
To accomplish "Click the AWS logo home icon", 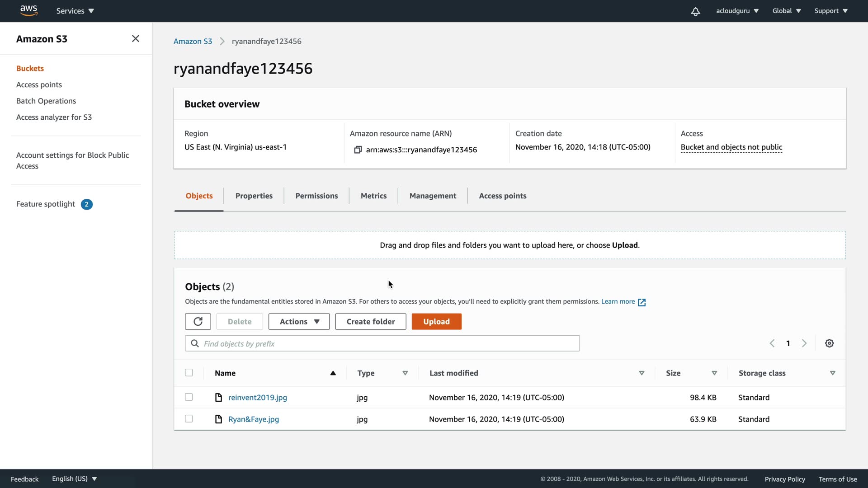I will click(x=28, y=10).
